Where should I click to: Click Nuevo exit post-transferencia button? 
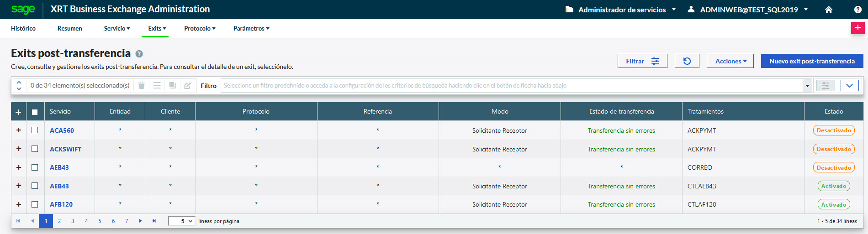click(812, 61)
